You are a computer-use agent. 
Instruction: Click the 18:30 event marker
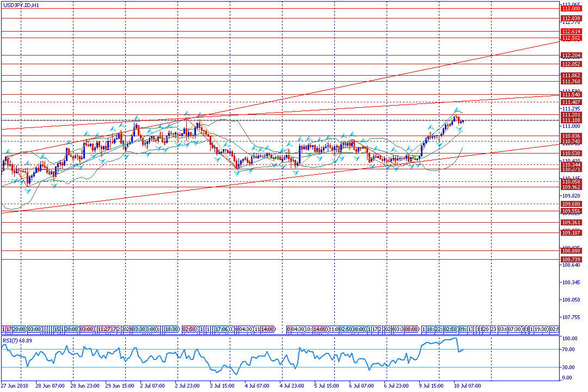[x=171, y=329]
